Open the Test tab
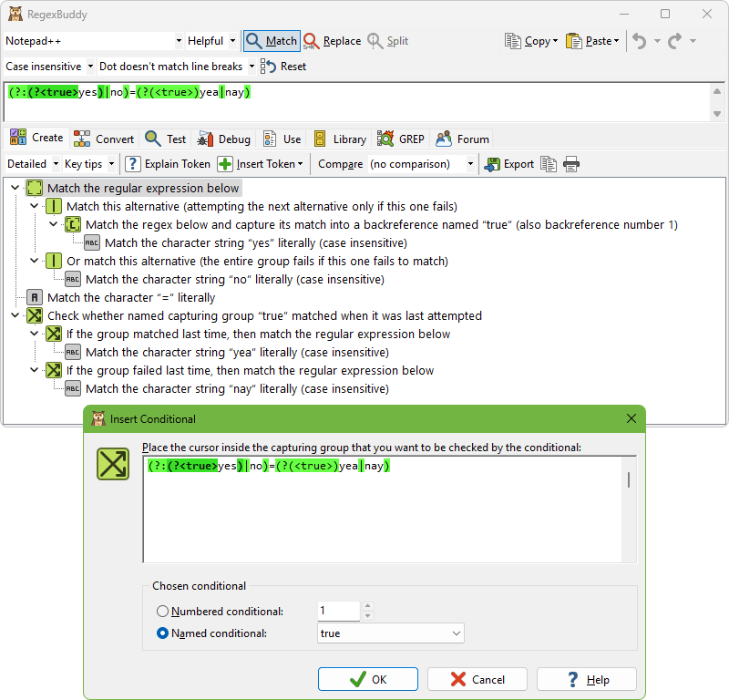 point(165,139)
